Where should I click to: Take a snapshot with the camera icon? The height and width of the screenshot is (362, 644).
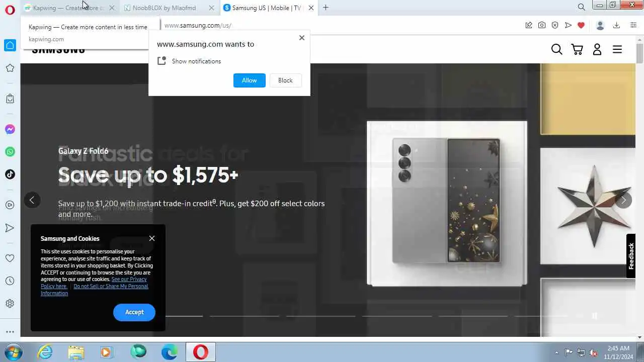pyautogui.click(x=542, y=25)
